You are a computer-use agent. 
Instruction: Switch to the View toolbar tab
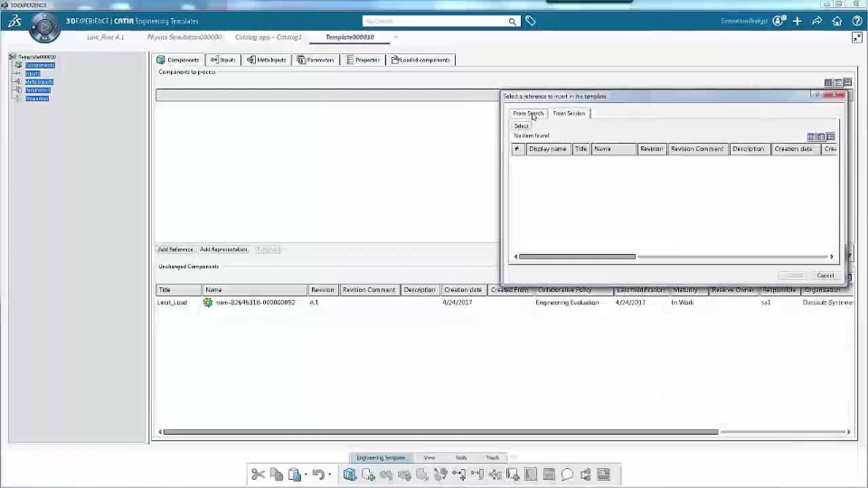click(429, 457)
